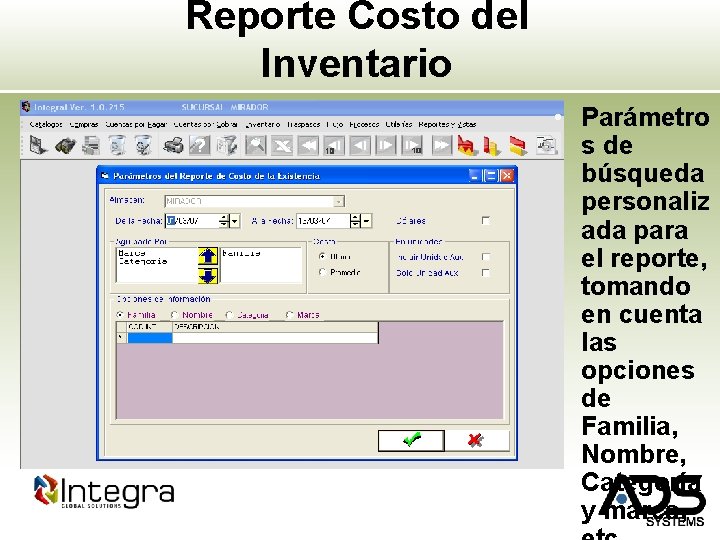Click the gray printer-document icon after binoculars

91,146
